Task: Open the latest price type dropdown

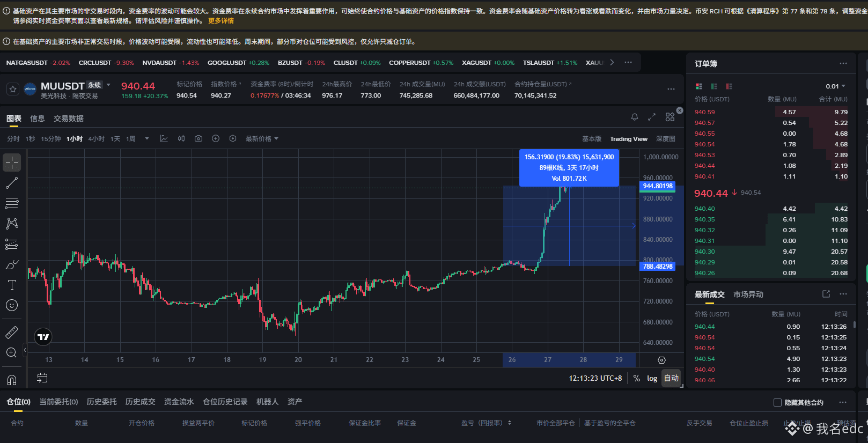Action: click(262, 139)
